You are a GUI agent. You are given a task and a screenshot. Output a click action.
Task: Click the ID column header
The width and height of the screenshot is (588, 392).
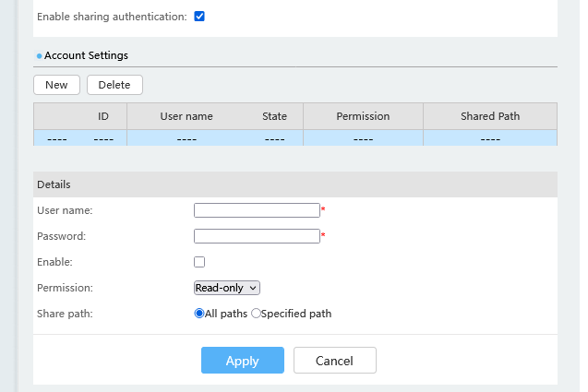103,116
